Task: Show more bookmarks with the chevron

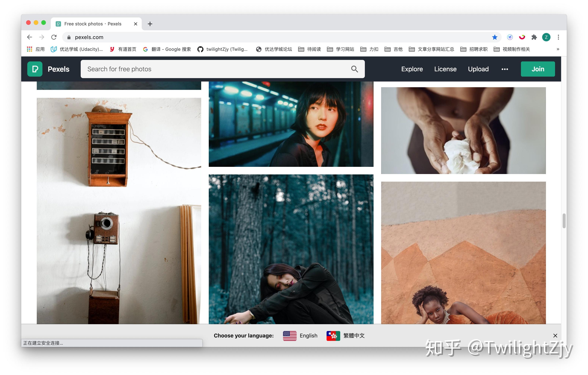Action: tap(558, 49)
